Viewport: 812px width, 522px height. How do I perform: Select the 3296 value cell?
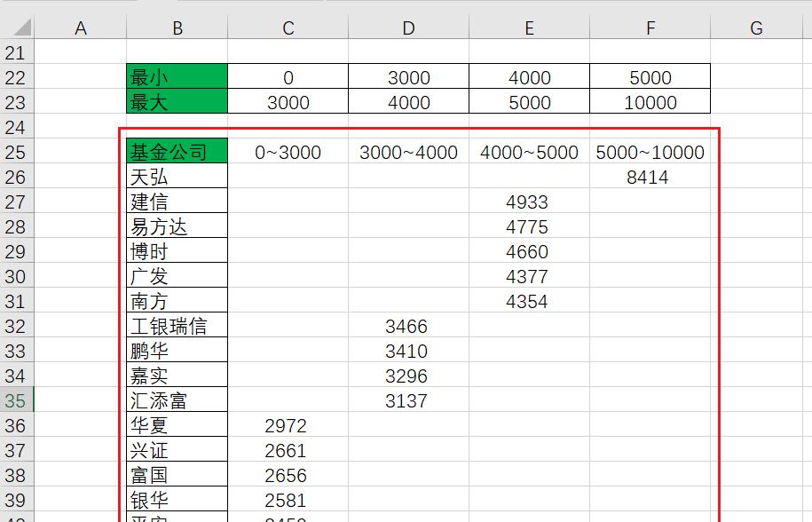[408, 375]
